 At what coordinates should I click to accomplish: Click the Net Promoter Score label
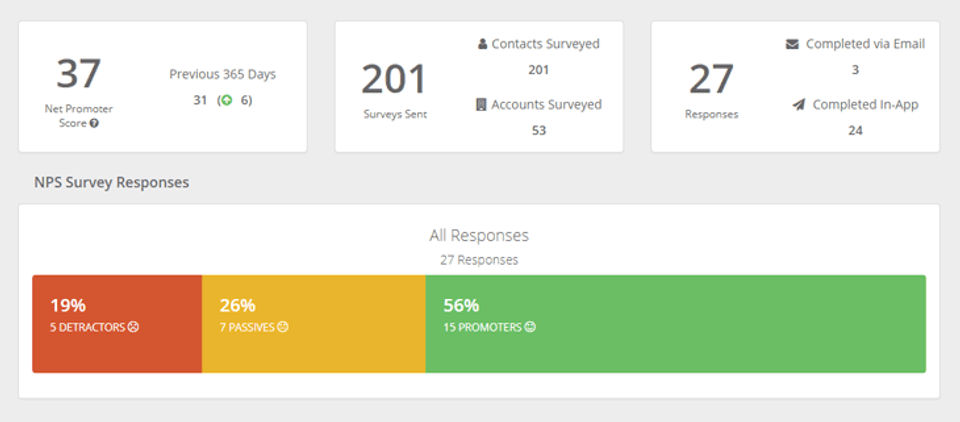pos(79,116)
